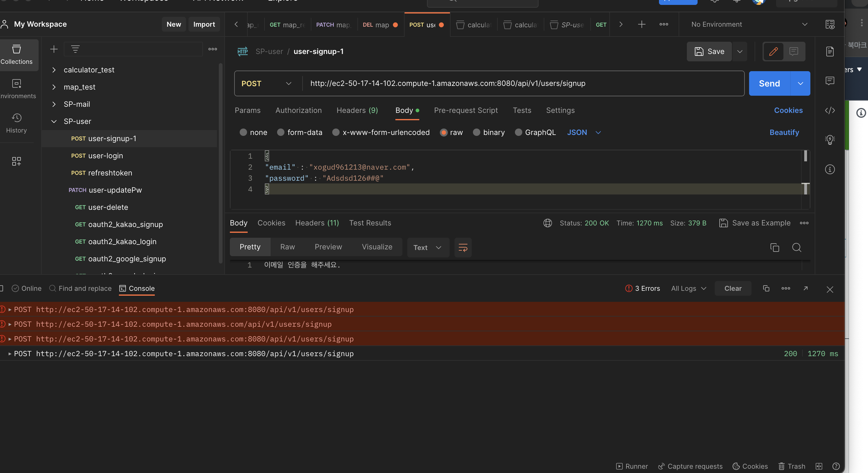Screen dimensions: 868x473
Task: Open the History sidebar panel
Action: coord(16,123)
